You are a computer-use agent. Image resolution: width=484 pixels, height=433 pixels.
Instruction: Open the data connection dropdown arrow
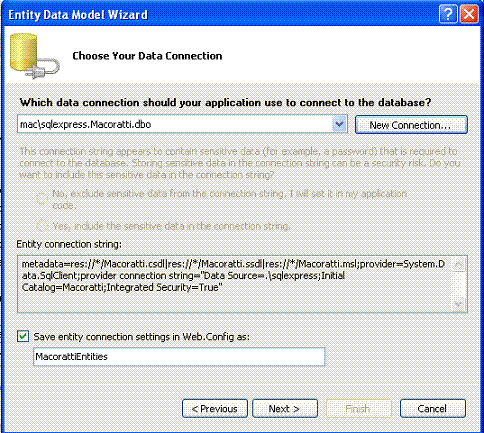339,124
